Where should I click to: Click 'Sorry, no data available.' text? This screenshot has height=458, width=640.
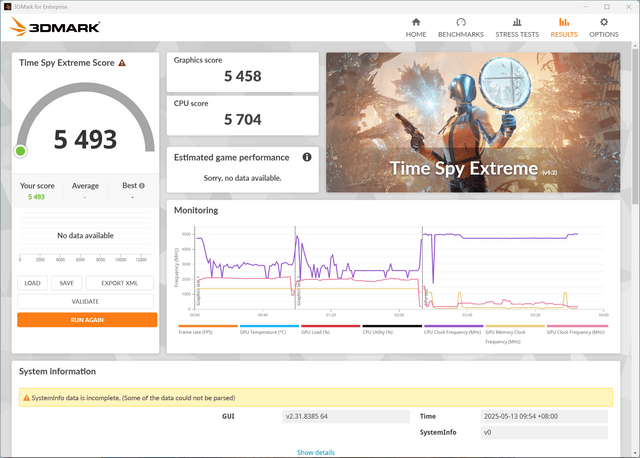(x=242, y=178)
